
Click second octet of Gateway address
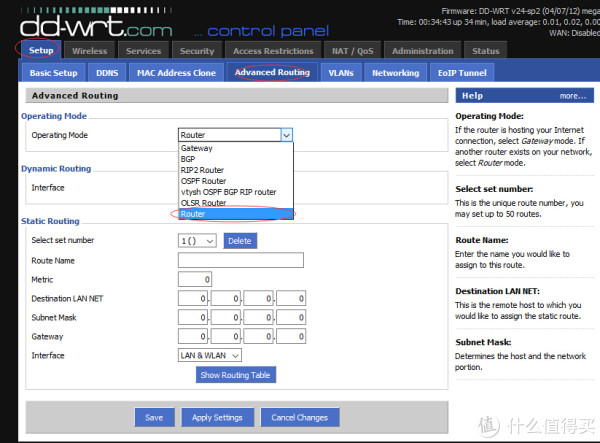pyautogui.click(x=226, y=336)
